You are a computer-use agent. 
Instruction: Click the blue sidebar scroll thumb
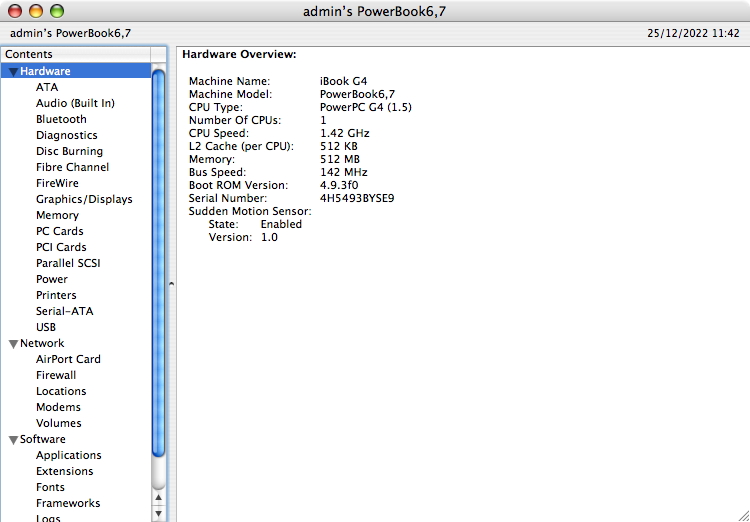pyautogui.click(x=158, y=262)
